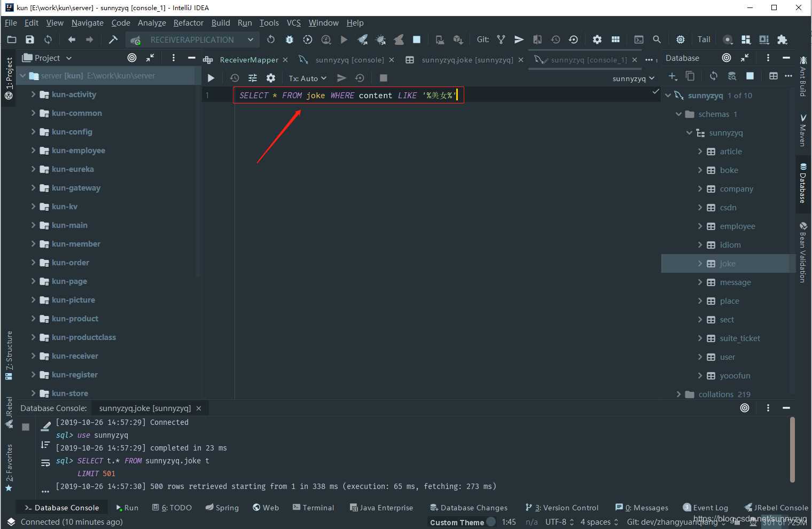Toggle the Structure tool window side button
The width and height of the screenshot is (812, 529).
(x=9, y=354)
